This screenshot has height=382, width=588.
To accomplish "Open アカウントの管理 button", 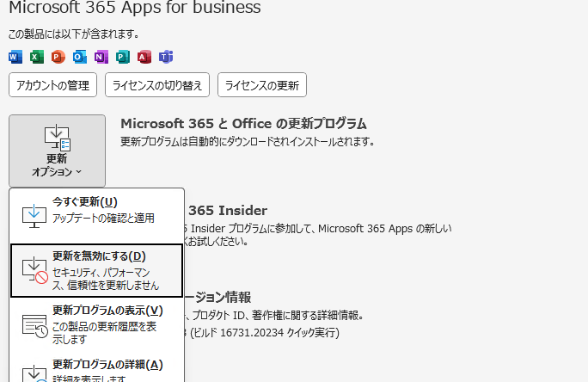I will tap(53, 85).
